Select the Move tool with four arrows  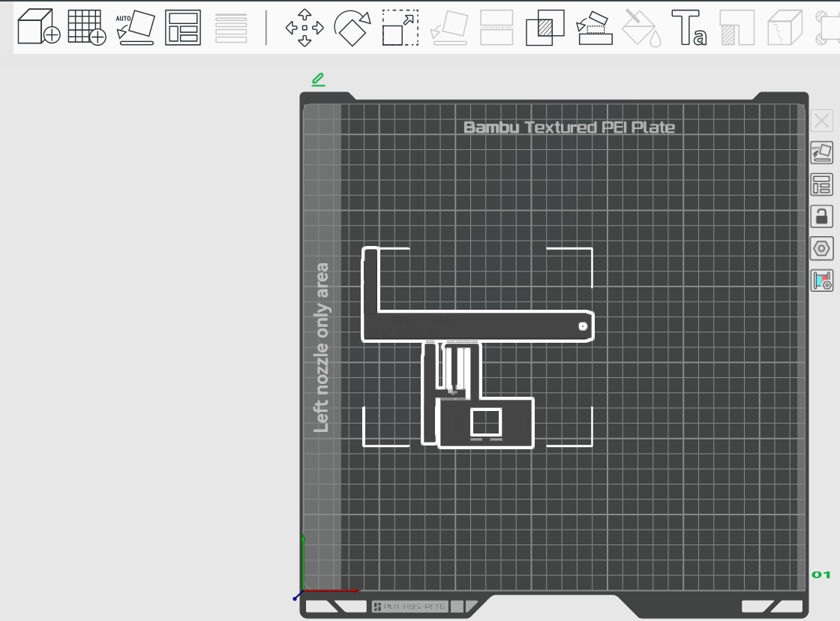pyautogui.click(x=304, y=27)
